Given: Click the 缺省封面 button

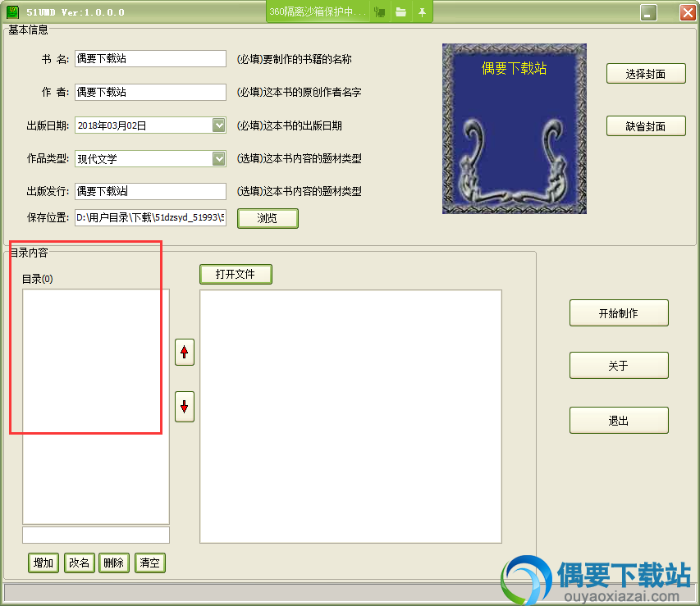Looking at the screenshot, I should click(646, 126).
